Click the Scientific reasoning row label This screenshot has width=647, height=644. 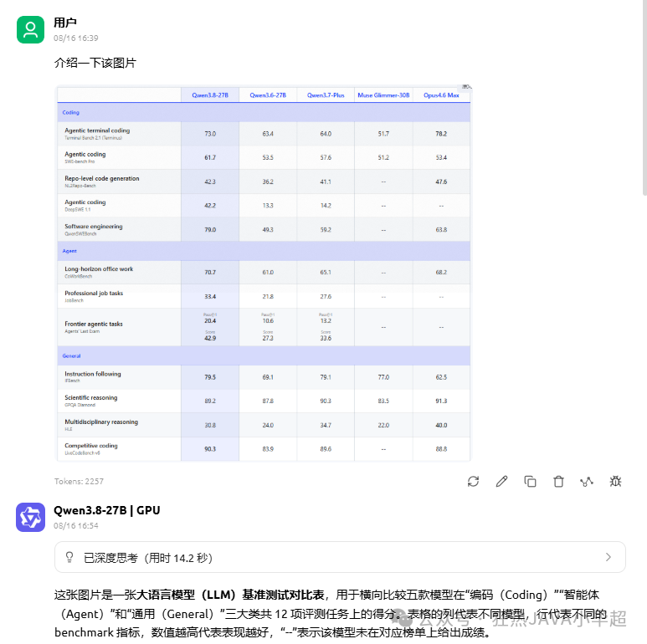tap(90, 397)
